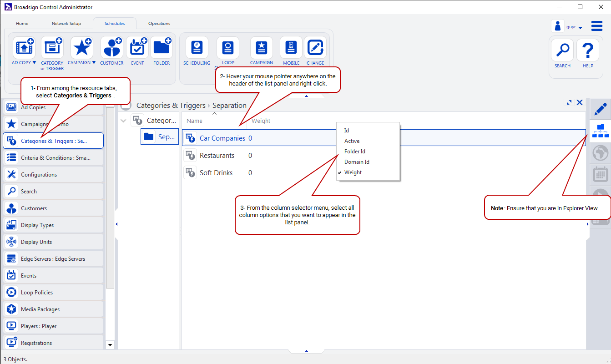Click the Event ribbon icon

click(x=137, y=48)
